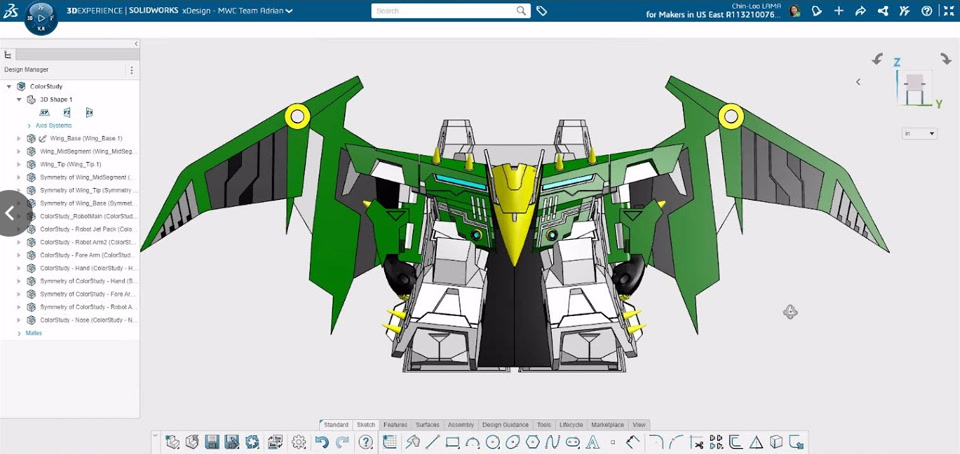Switch to the Assembly tab

[461, 425]
